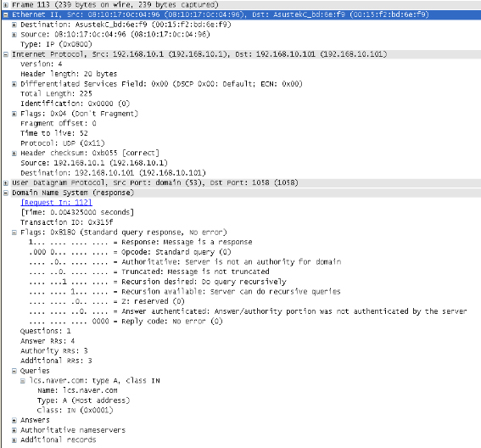This screenshot has height=448, width=481.
Task: Collapse the Ethernet II section
Action: tap(6, 14)
